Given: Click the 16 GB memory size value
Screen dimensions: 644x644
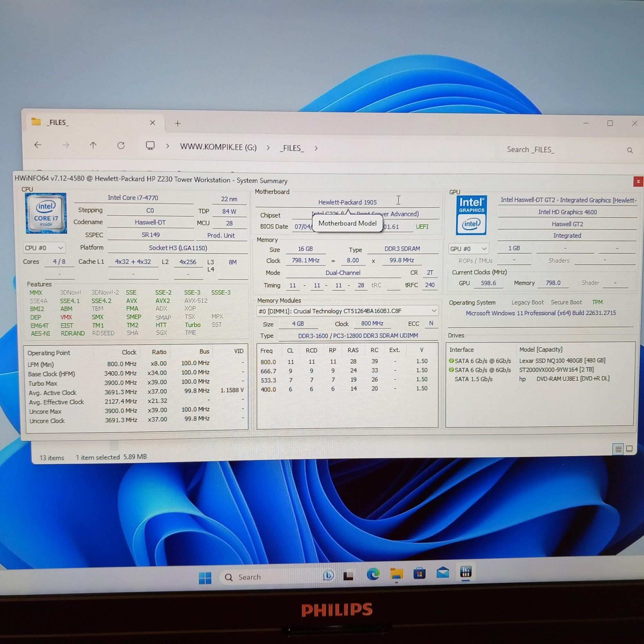Looking at the screenshot, I should (305, 249).
